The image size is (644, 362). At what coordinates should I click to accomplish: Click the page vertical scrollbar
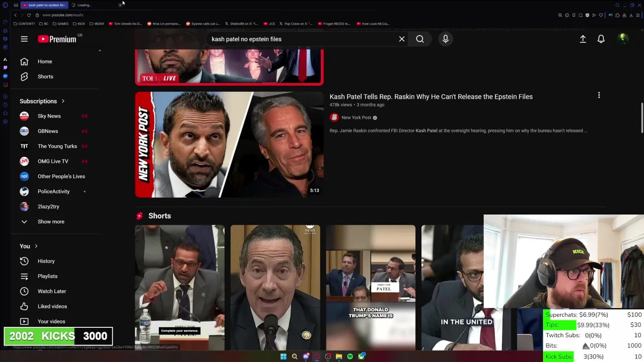pyautogui.click(x=641, y=119)
